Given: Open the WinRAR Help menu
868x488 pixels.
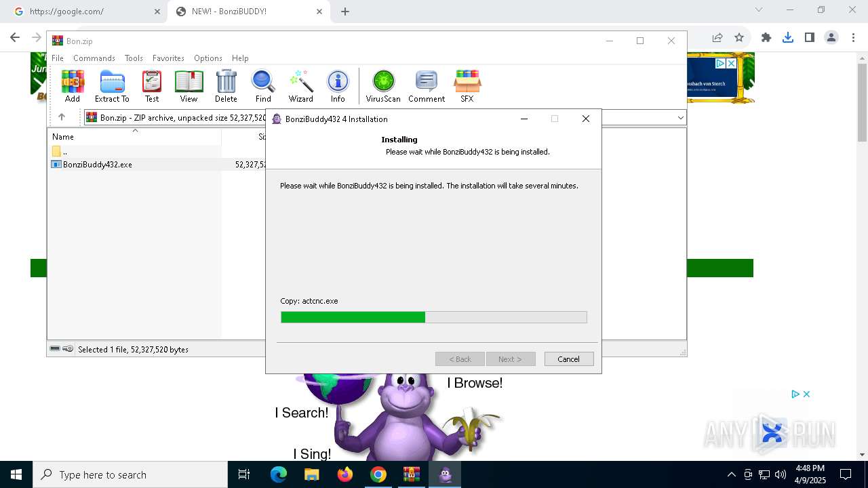Looking at the screenshot, I should tap(240, 58).
